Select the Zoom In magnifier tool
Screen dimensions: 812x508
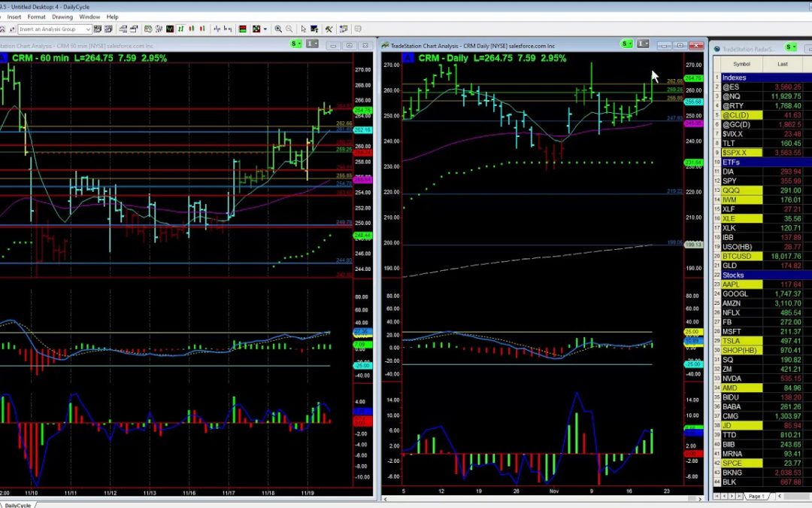[278, 29]
